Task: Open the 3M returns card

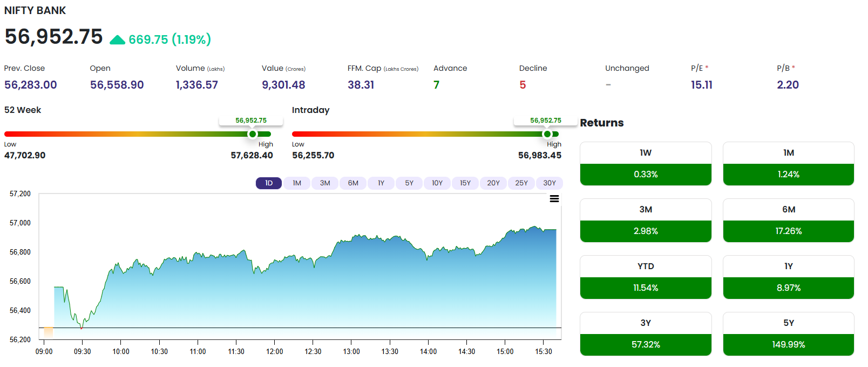Action: pos(646,221)
